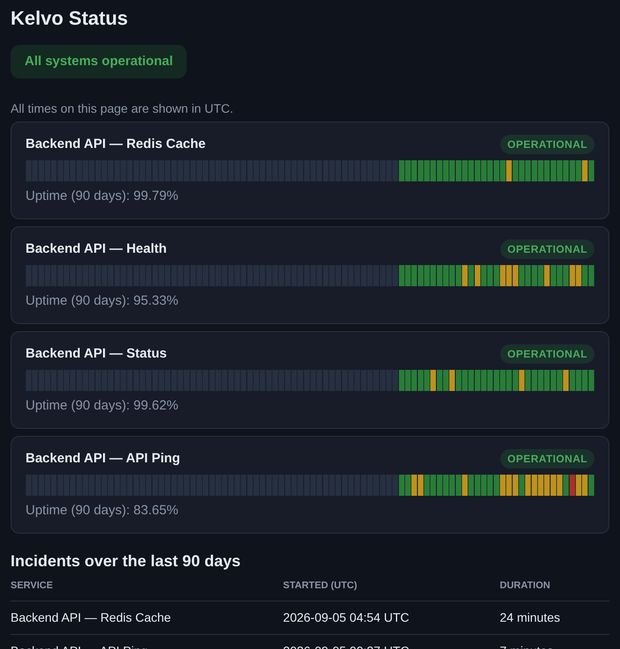The width and height of the screenshot is (620, 649).
Task: Click the leftmost yellow day in Health uptime bar
Action: click(465, 276)
